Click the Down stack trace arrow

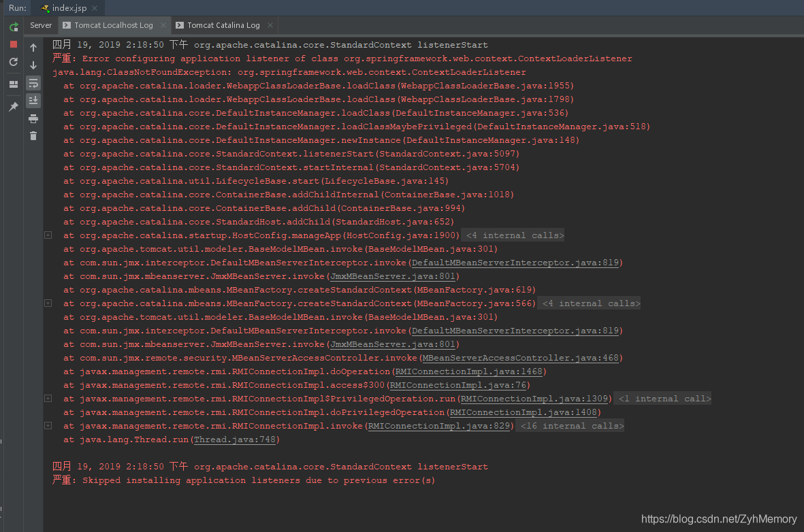tap(33, 65)
